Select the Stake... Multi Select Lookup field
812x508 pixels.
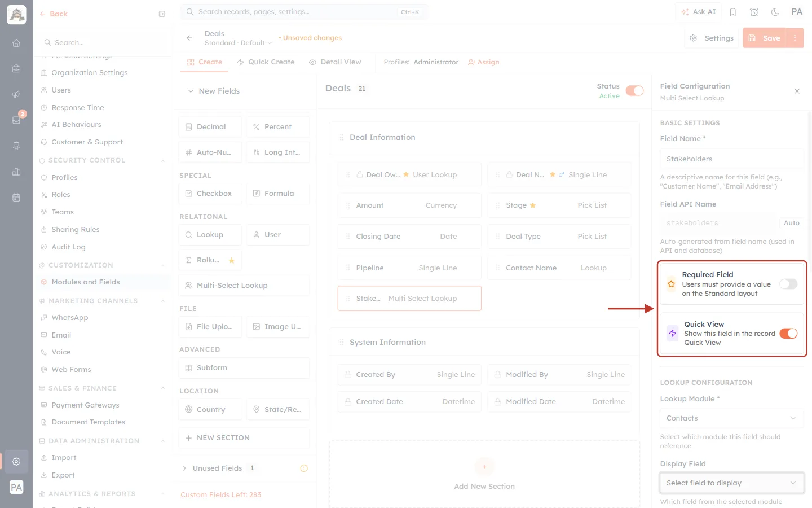(x=409, y=299)
